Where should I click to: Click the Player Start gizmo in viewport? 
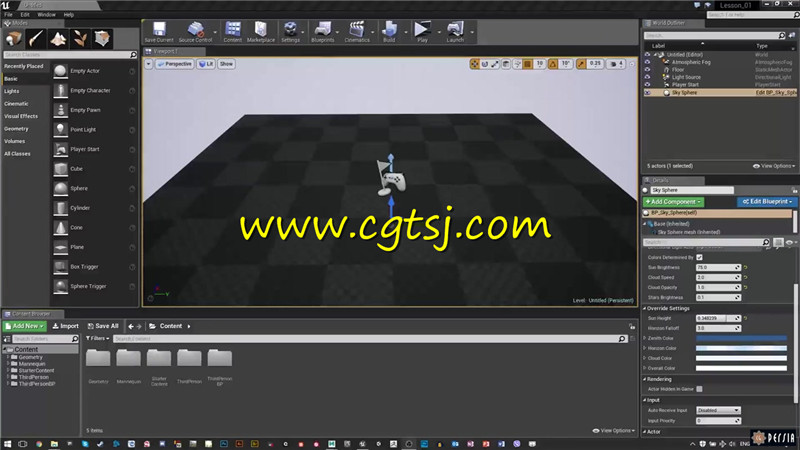[391, 178]
